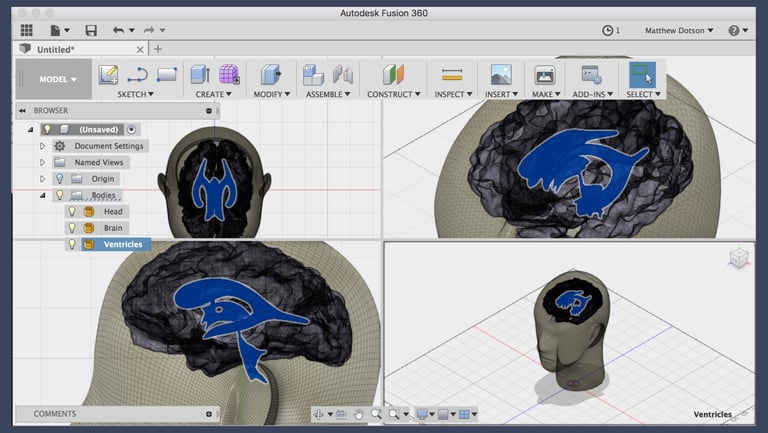
Task: Select the Ventricles body in browser
Action: [x=116, y=244]
